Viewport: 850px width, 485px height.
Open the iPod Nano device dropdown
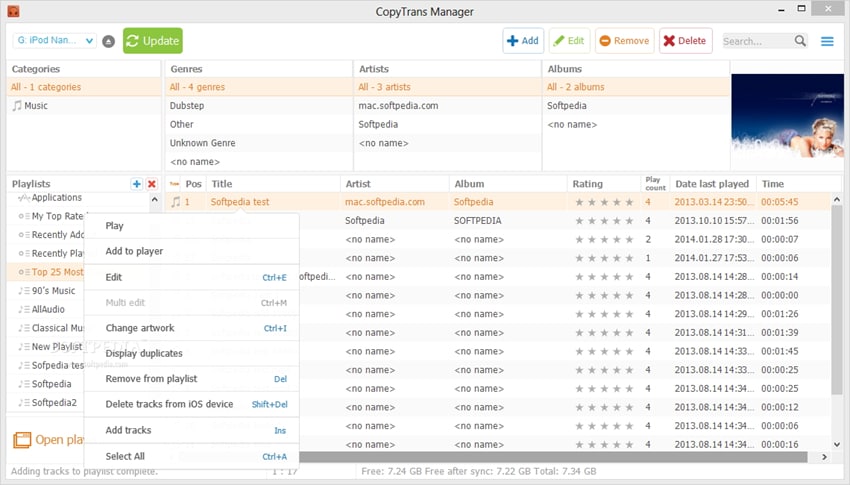coord(55,41)
